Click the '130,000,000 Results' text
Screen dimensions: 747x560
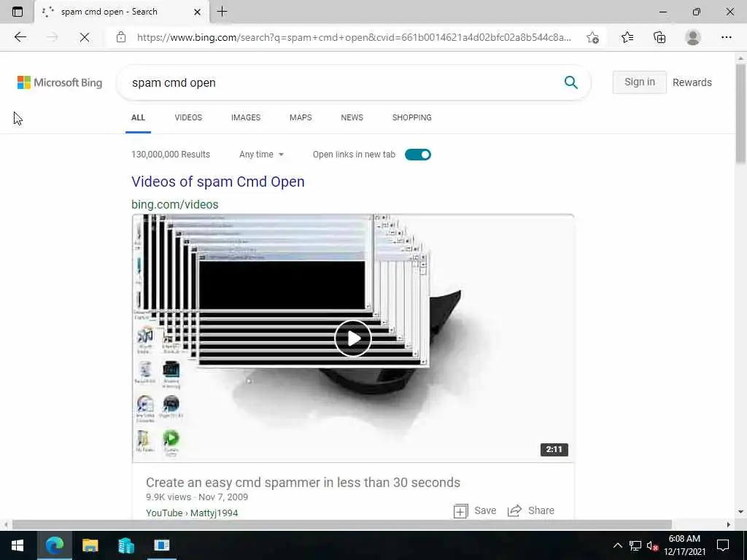click(171, 155)
